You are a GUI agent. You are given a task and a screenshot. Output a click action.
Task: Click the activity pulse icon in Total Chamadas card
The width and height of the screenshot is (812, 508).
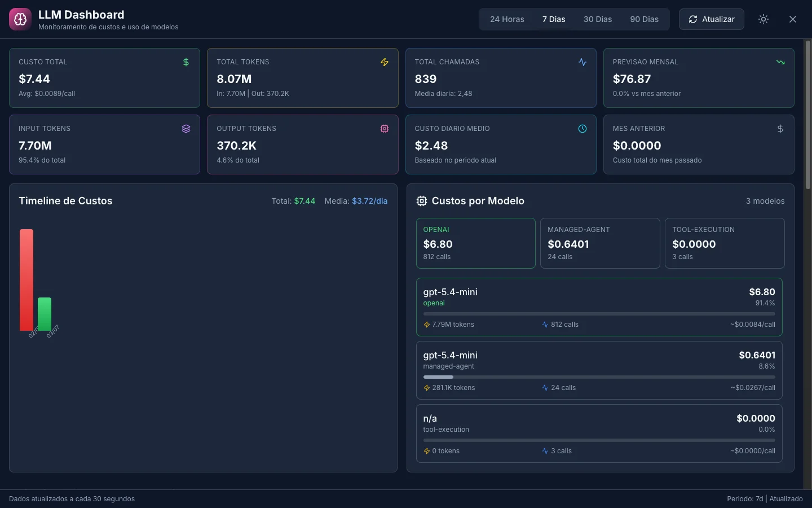click(582, 62)
